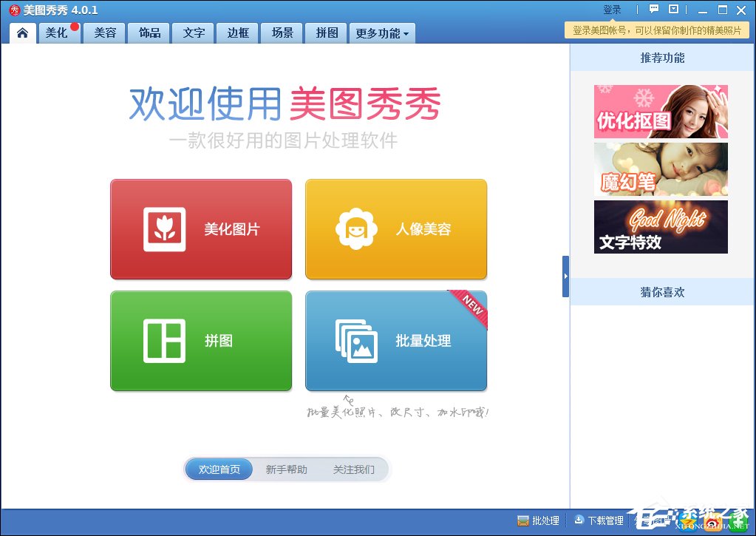Share via the Weibo icon in status bar
Viewport: 756px width, 536px height.
tap(712, 521)
